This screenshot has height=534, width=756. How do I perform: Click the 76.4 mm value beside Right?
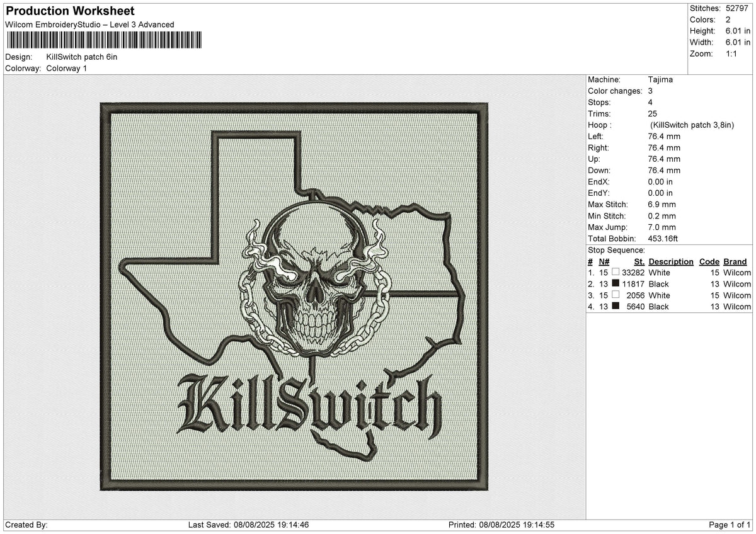coord(664,147)
